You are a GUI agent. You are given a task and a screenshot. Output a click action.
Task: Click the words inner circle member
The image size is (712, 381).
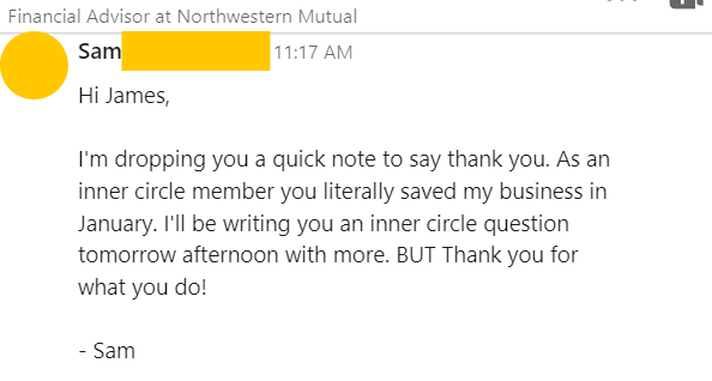[x=176, y=192]
